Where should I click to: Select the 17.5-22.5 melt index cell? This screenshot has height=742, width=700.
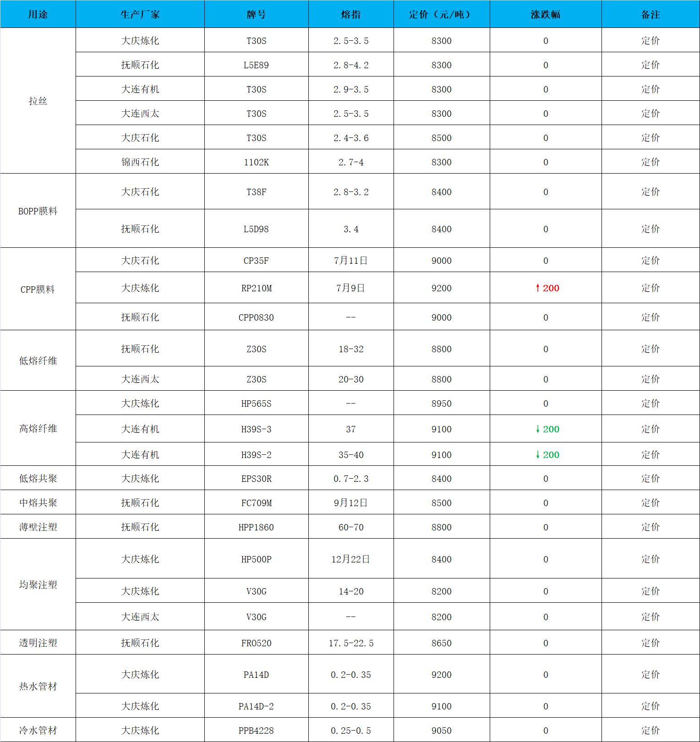pyautogui.click(x=350, y=643)
